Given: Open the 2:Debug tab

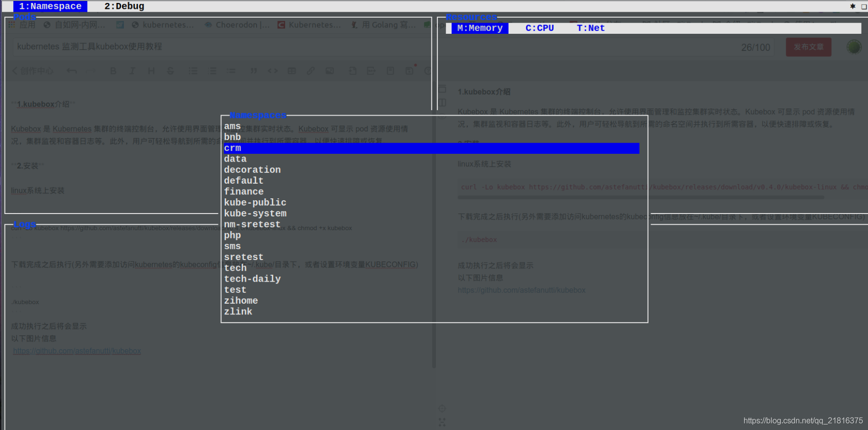Looking at the screenshot, I should [124, 6].
